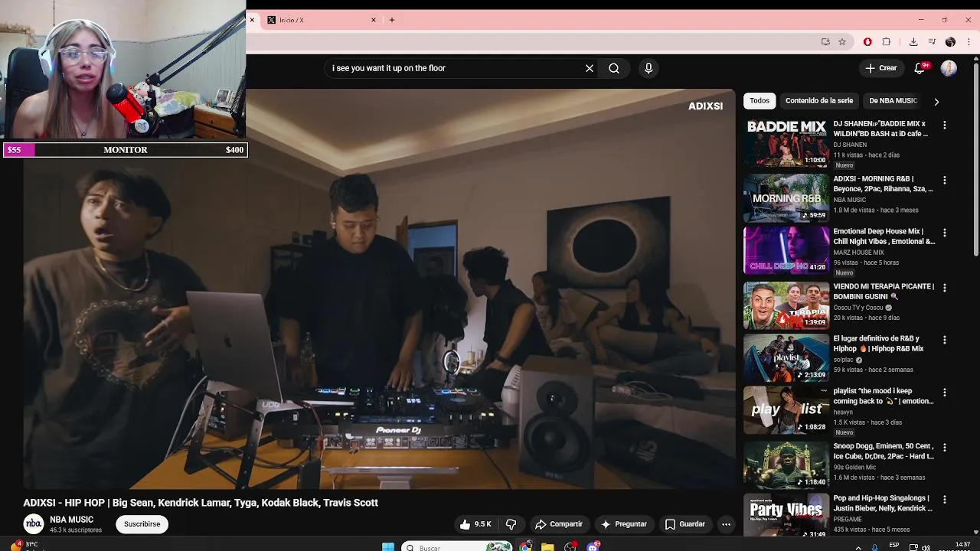Open the browser downloads icon
The width and height of the screenshot is (980, 551).
[913, 42]
